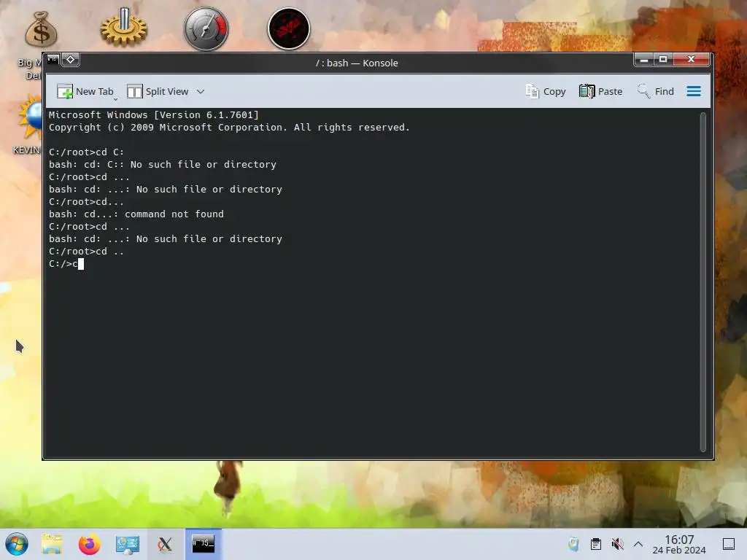This screenshot has height=560, width=747.
Task: Click the 'bash: cd: C::' error line
Action: (x=163, y=164)
